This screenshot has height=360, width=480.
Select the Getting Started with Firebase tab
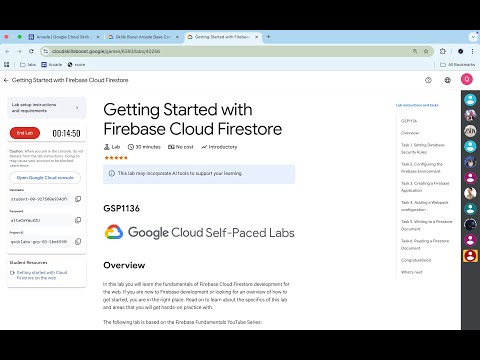click(223, 37)
